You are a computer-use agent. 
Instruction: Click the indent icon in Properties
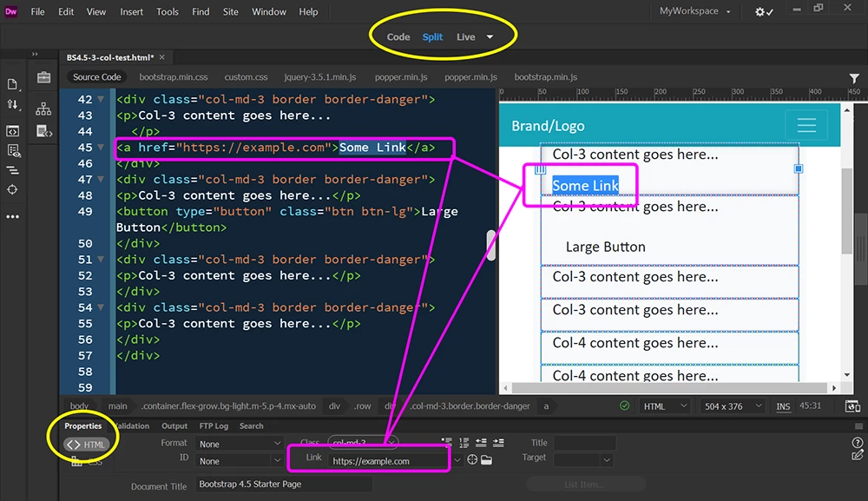[498, 442]
